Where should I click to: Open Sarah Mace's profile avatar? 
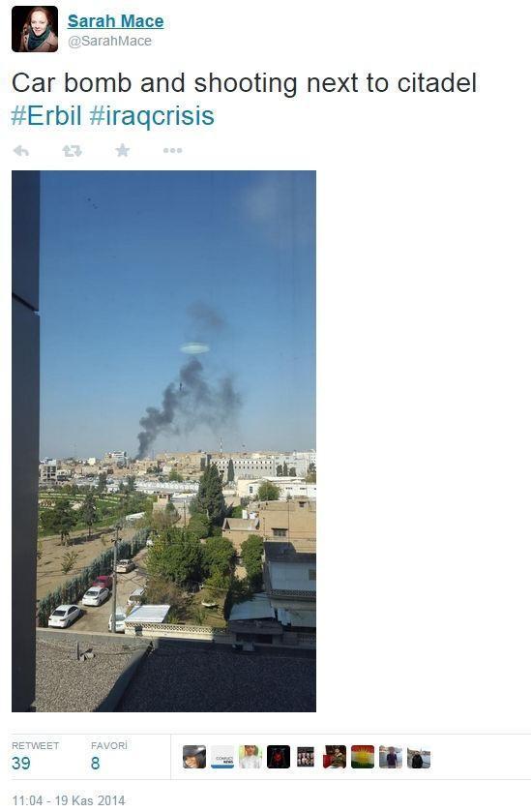point(35,29)
